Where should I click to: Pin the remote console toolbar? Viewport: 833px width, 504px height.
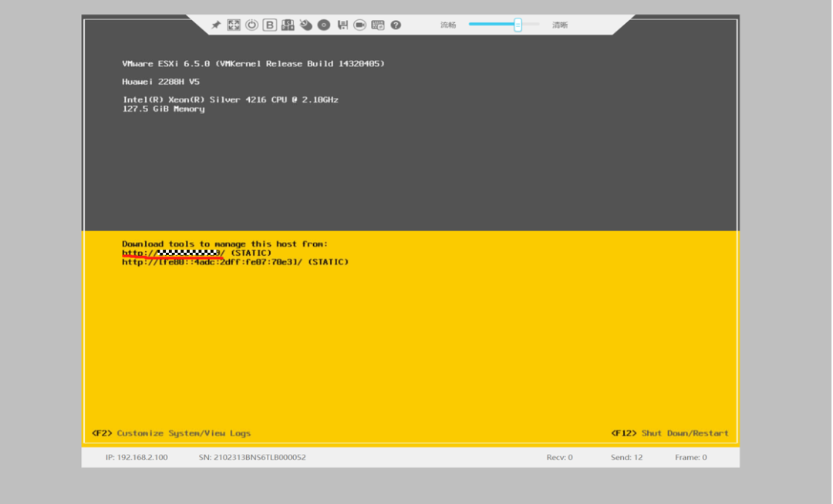tap(216, 25)
